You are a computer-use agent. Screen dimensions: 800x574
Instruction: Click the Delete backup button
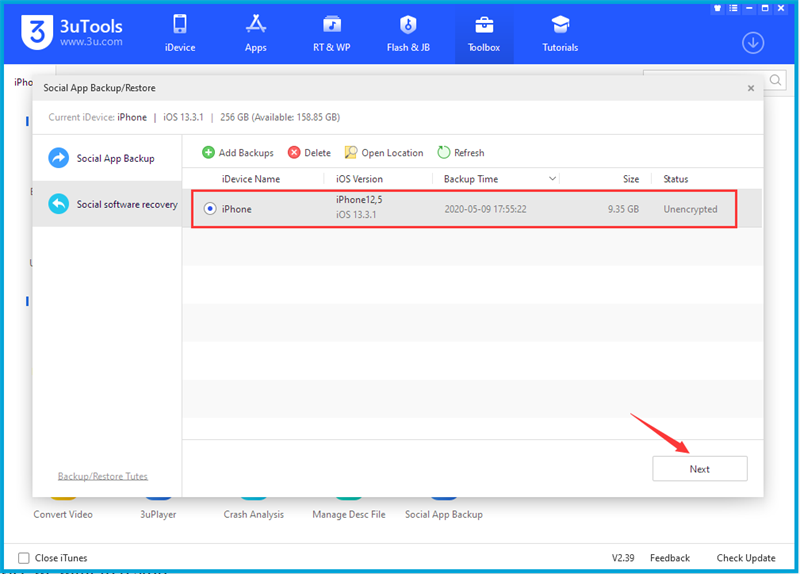pyautogui.click(x=309, y=153)
